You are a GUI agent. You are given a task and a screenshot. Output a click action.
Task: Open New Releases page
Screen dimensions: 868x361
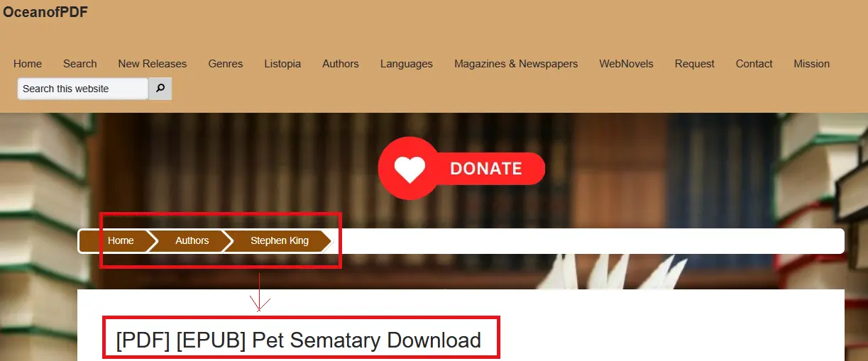tap(153, 64)
